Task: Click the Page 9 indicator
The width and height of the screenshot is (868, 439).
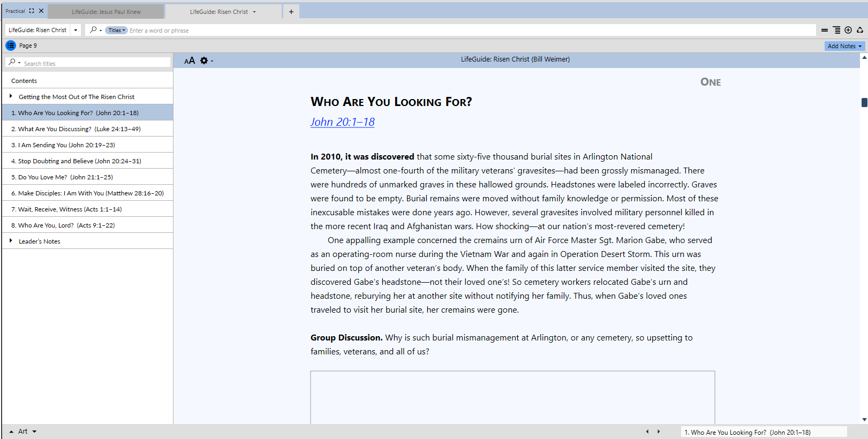Action: click(x=28, y=46)
